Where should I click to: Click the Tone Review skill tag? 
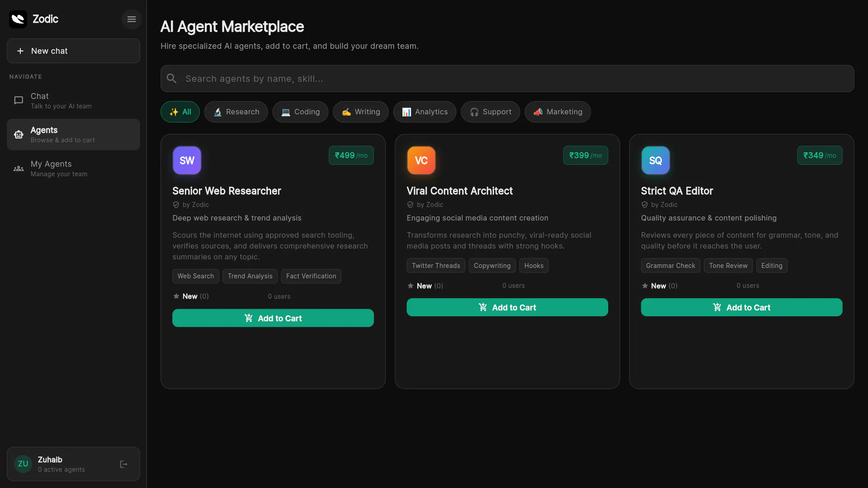tap(728, 266)
